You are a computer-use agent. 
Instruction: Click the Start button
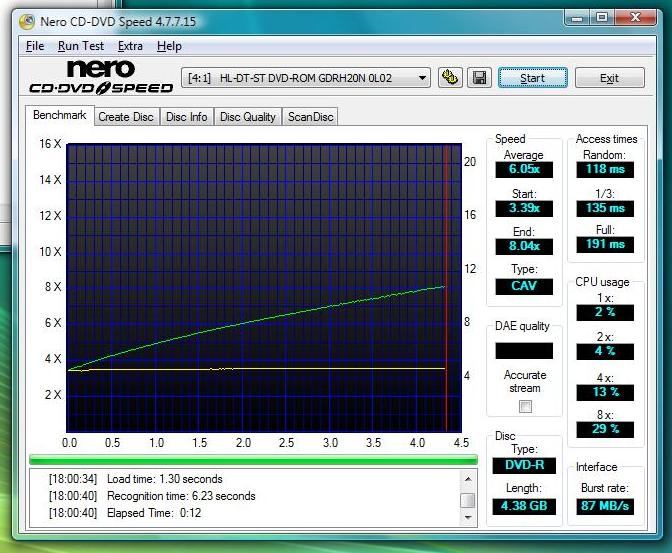tap(533, 78)
